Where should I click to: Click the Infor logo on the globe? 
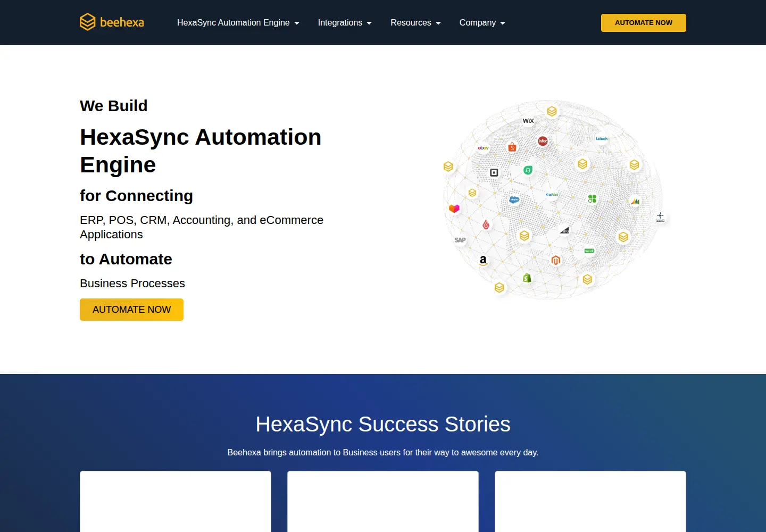pos(543,141)
